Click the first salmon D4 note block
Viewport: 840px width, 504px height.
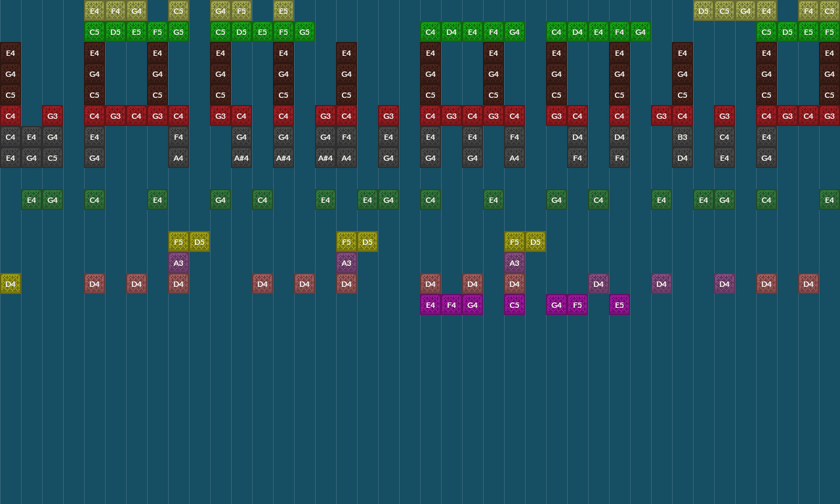[x=94, y=283]
